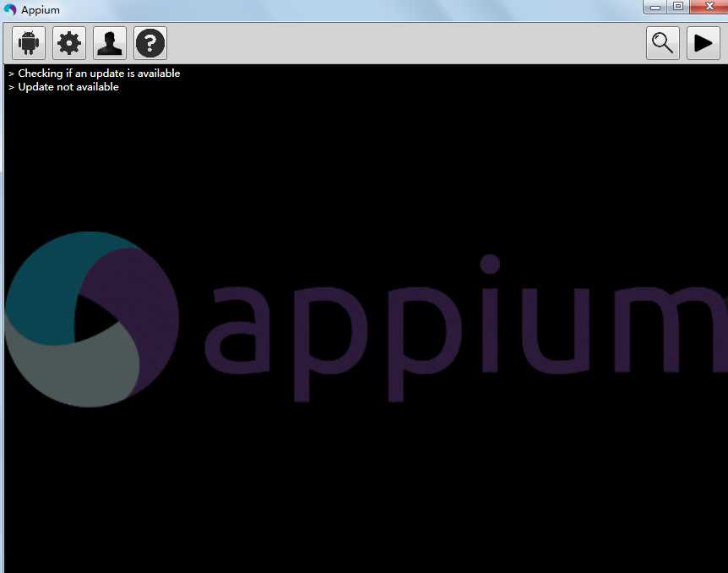Launch the Inspector magnifying glass button
This screenshot has height=573, width=728.
tap(662, 43)
